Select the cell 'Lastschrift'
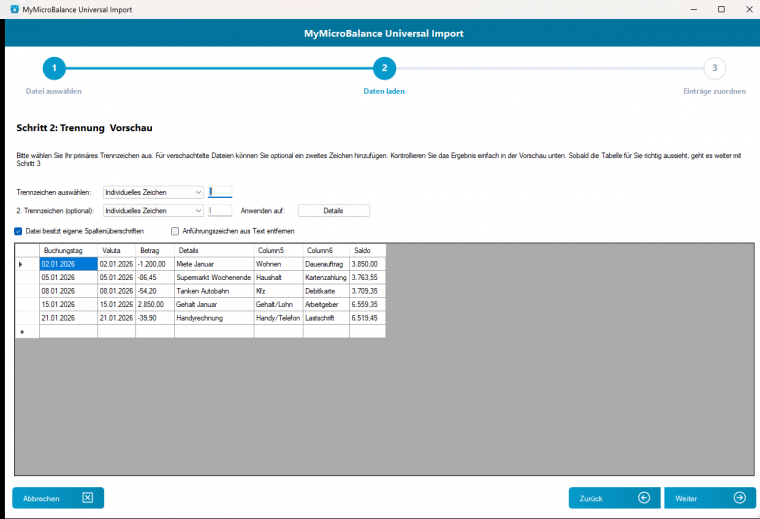Image resolution: width=760 pixels, height=519 pixels. pos(326,318)
